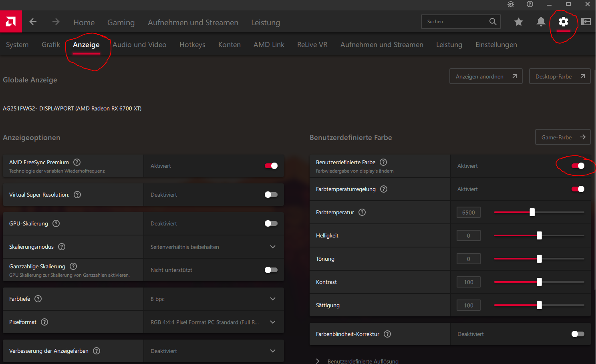Click the search magnifier icon
This screenshot has width=596, height=364.
493,22
